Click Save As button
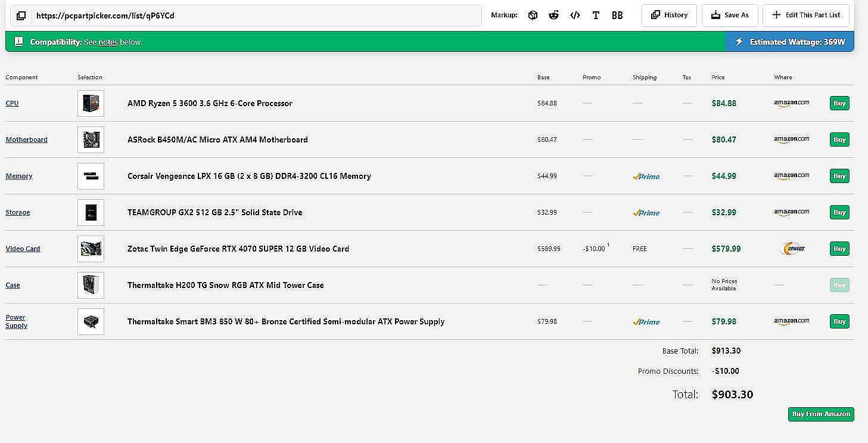 click(x=730, y=16)
